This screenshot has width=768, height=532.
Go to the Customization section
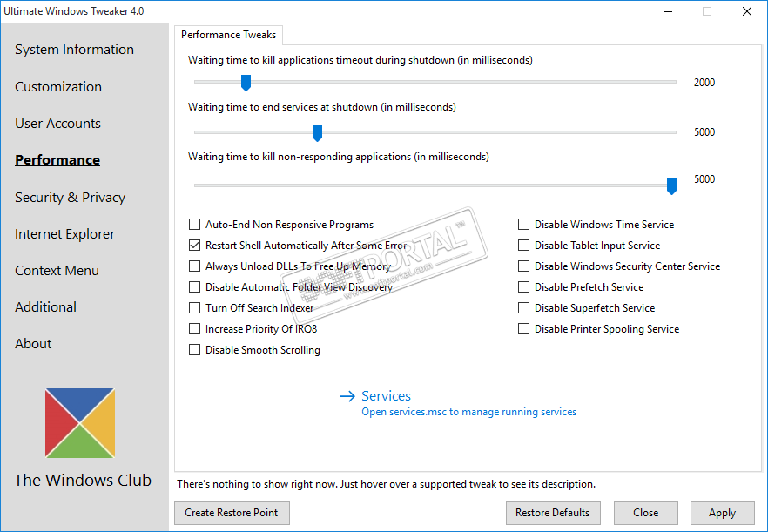coord(58,87)
